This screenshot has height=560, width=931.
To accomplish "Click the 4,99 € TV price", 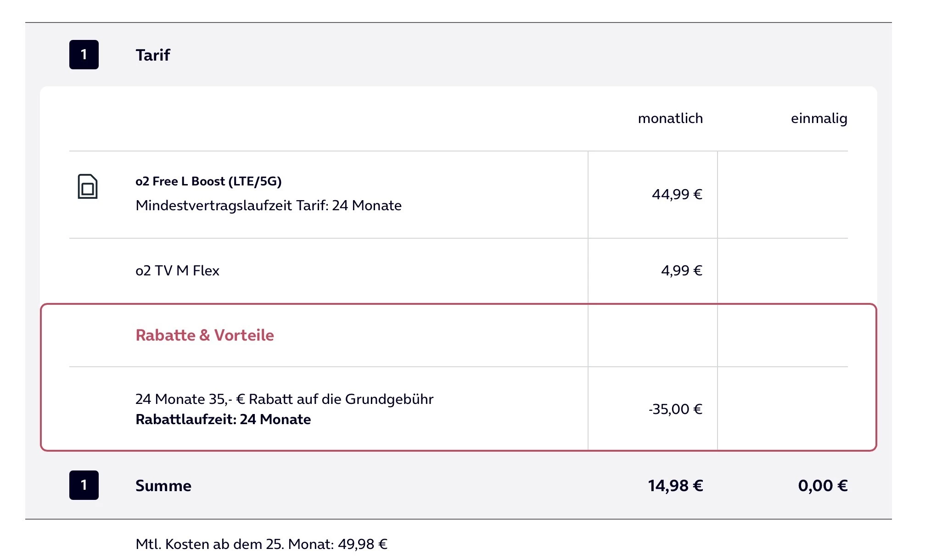I will [x=682, y=270].
